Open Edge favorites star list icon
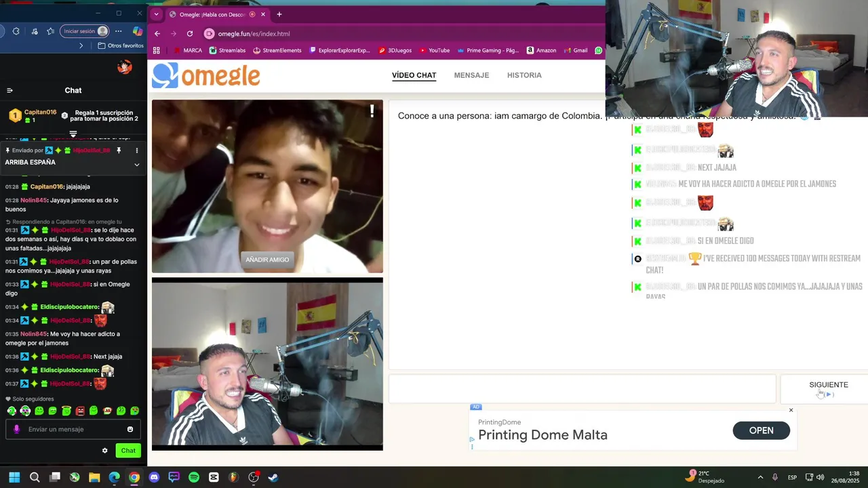868x488 pixels. [x=51, y=31]
